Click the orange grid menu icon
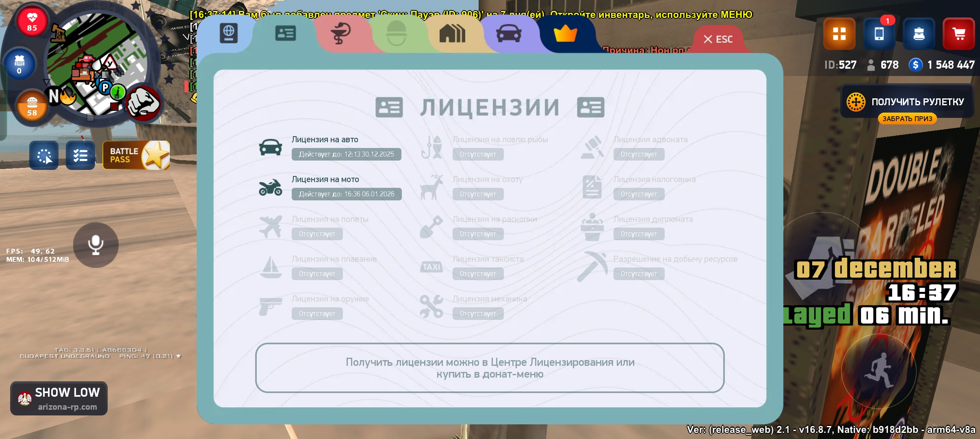The width and height of the screenshot is (980, 439). pyautogui.click(x=839, y=34)
